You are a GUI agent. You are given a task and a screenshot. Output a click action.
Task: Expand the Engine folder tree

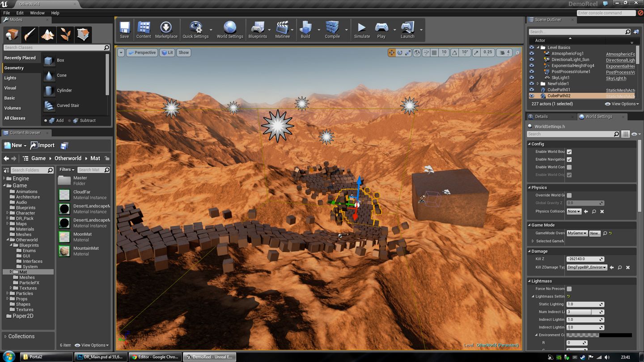[x=4, y=178]
